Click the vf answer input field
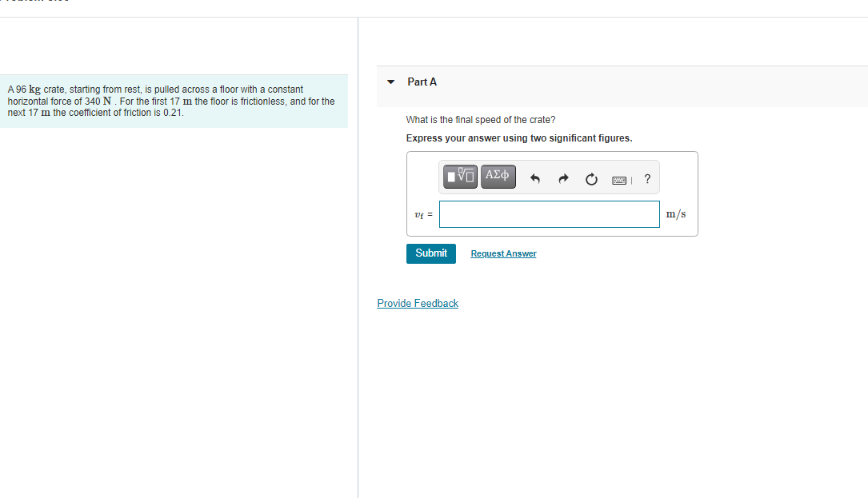 [x=549, y=214]
